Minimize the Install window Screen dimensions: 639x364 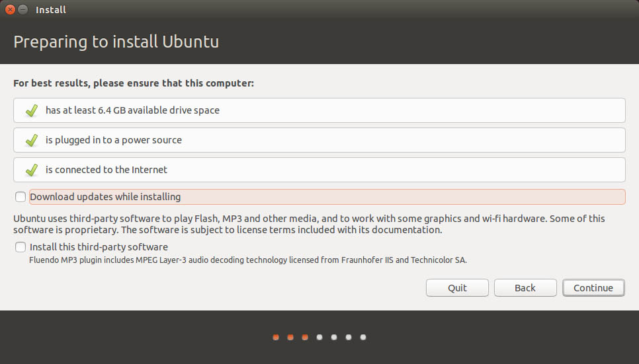point(23,10)
